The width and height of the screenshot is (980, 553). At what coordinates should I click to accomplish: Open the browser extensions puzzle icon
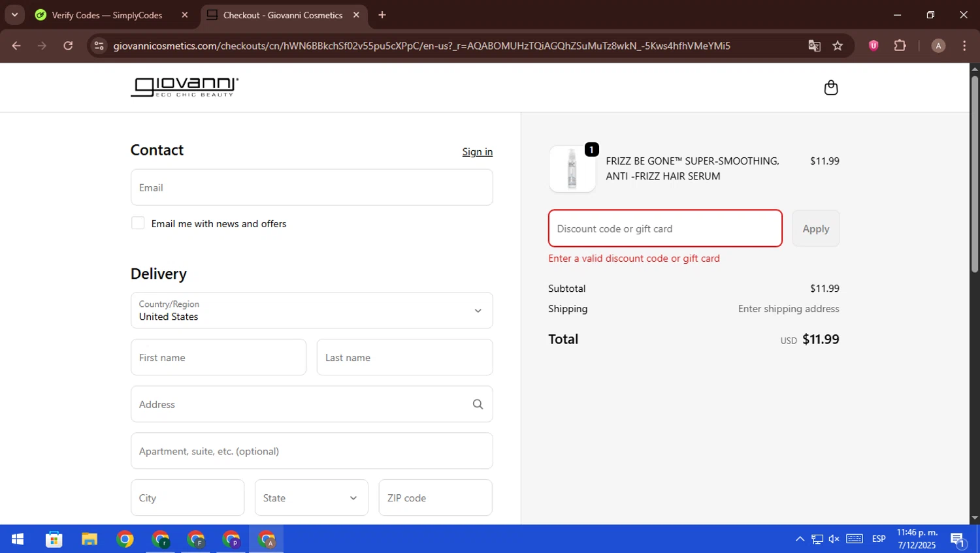900,46
